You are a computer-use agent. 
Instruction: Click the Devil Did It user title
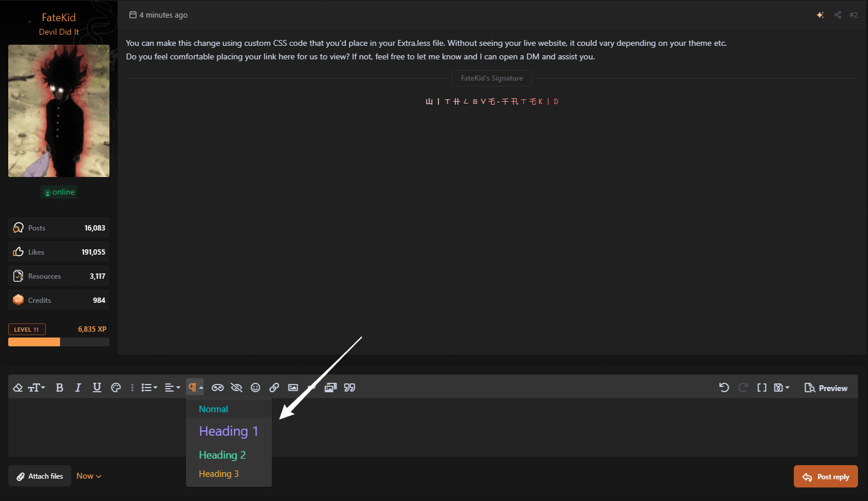click(x=59, y=32)
